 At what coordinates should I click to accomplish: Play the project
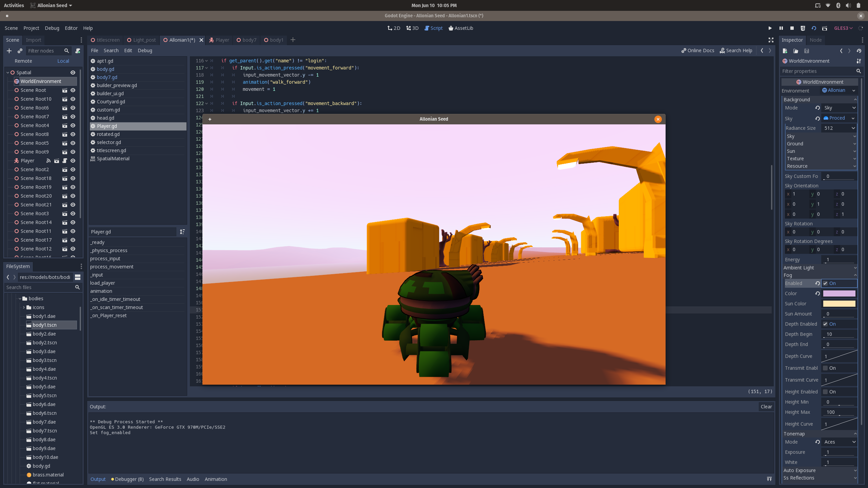[x=770, y=28]
